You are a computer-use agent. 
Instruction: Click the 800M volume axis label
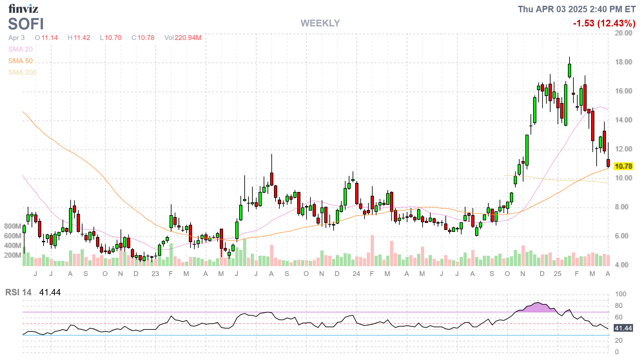[x=13, y=226]
